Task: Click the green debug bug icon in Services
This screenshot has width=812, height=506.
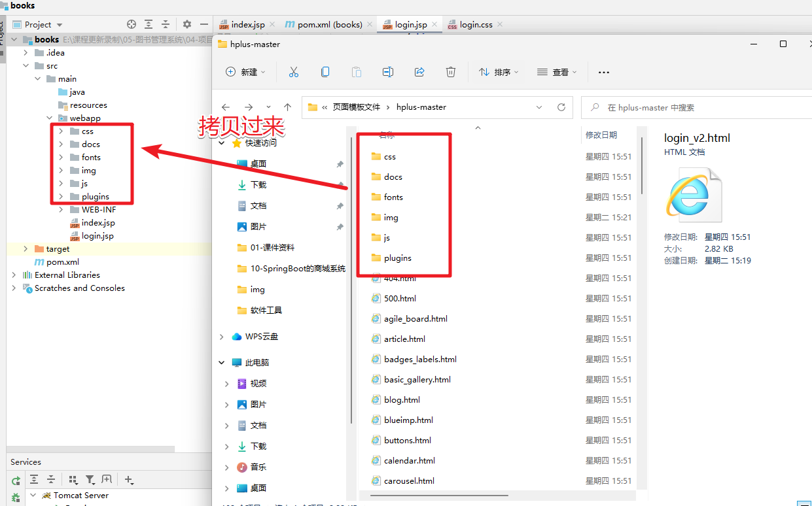Action: point(16,498)
